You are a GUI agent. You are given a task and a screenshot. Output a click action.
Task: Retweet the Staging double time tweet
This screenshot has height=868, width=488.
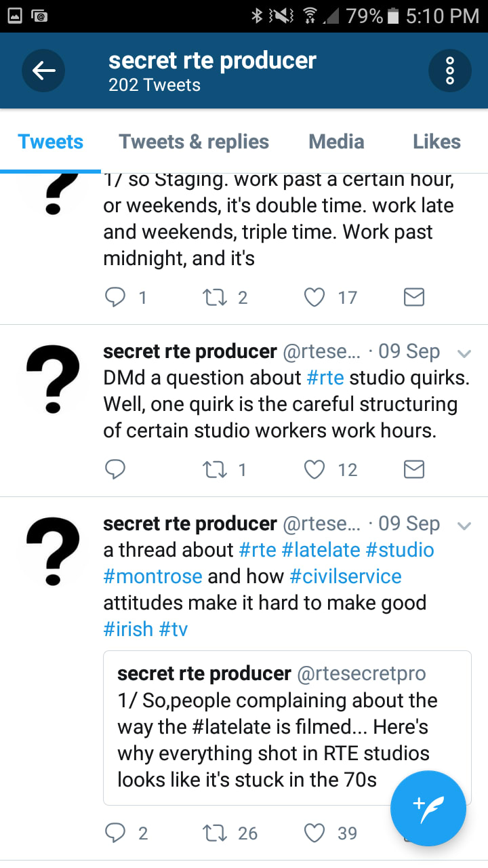pyautogui.click(x=214, y=297)
